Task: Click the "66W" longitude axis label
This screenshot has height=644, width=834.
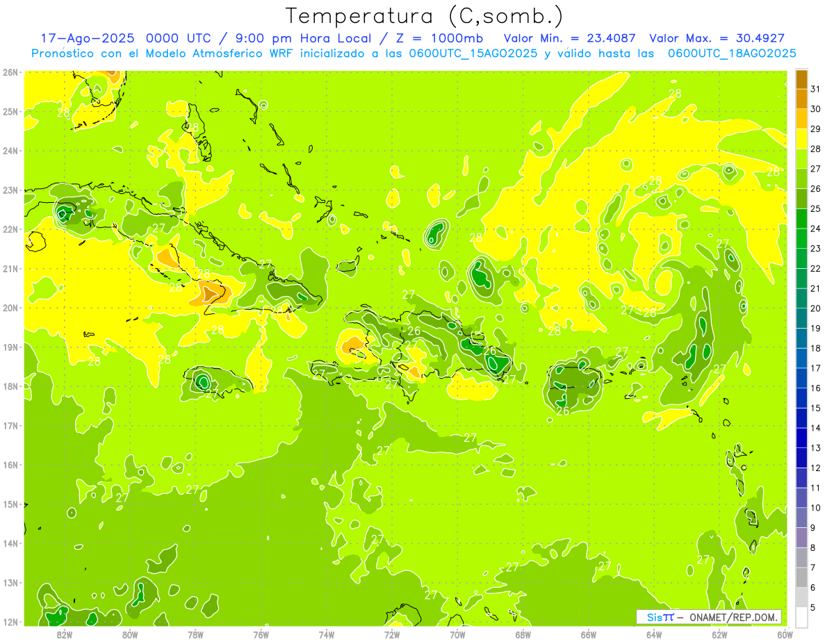Action: point(589,634)
